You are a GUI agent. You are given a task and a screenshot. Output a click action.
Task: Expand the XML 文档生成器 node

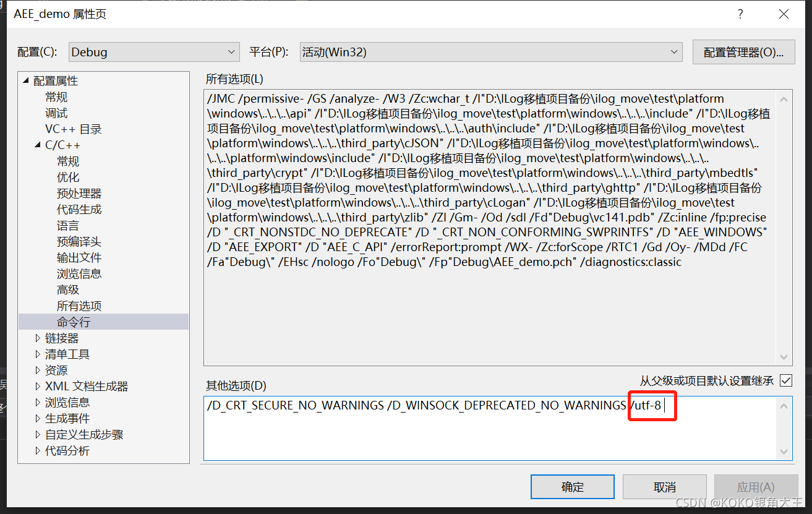tap(38, 387)
